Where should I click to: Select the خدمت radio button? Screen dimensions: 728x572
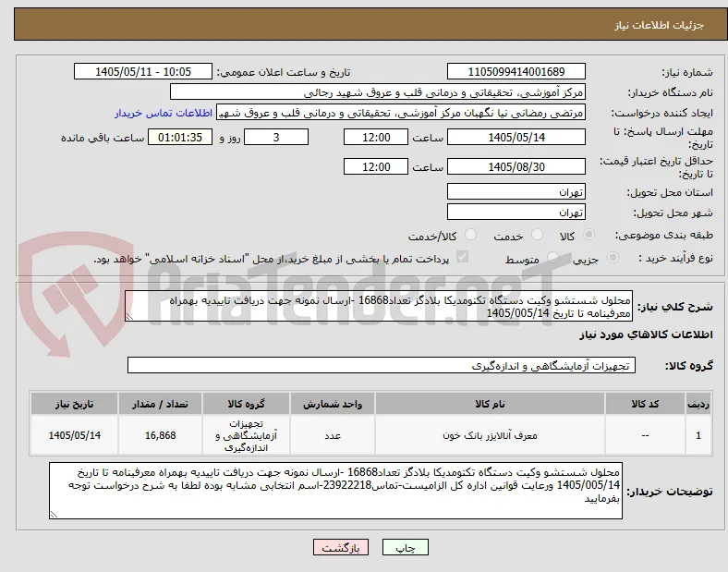click(x=537, y=235)
